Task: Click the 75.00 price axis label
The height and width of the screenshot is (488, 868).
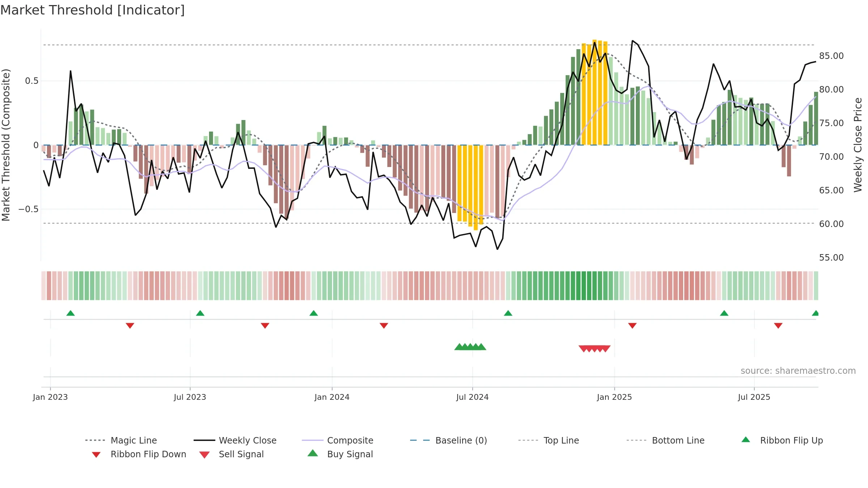Action: (831, 123)
